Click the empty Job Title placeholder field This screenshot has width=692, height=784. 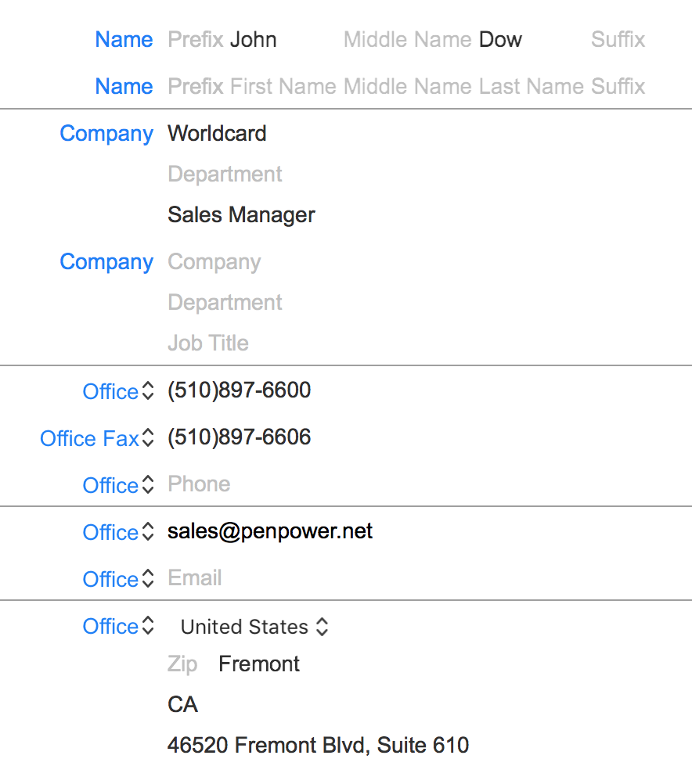207,343
